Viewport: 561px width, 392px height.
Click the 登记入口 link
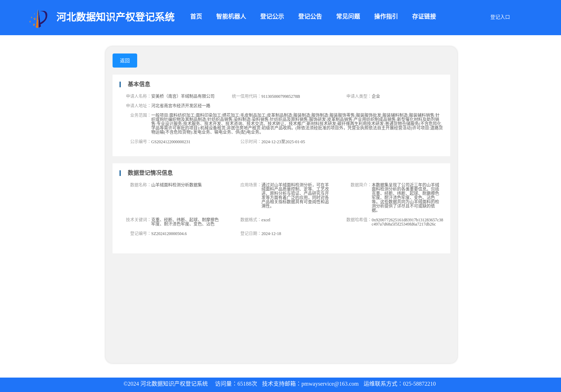click(x=500, y=17)
